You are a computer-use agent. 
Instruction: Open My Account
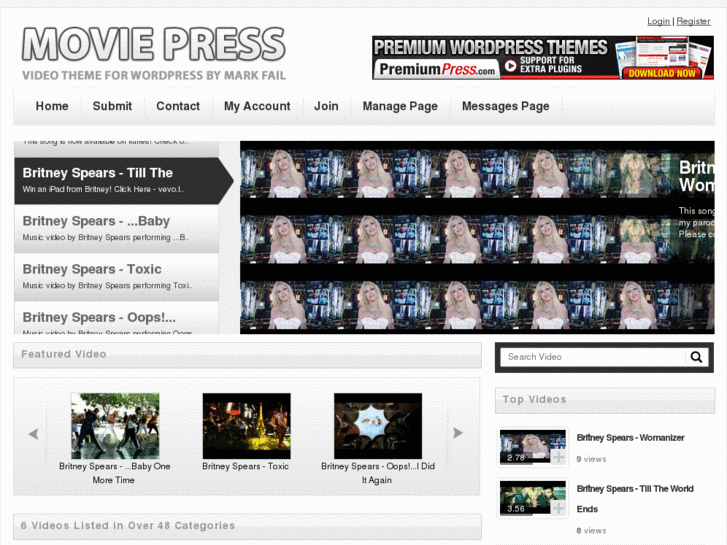(257, 106)
